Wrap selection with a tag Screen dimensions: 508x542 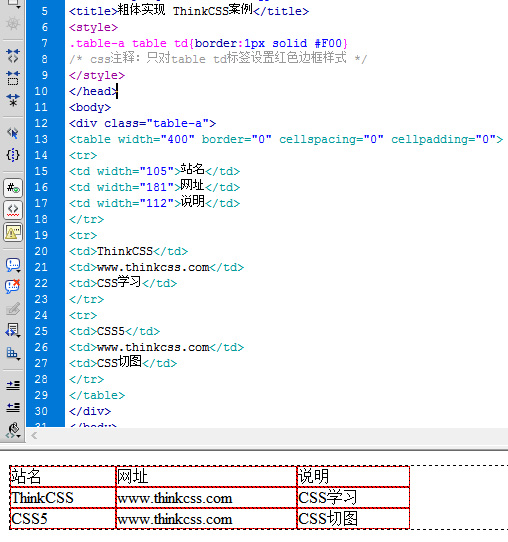13,309
